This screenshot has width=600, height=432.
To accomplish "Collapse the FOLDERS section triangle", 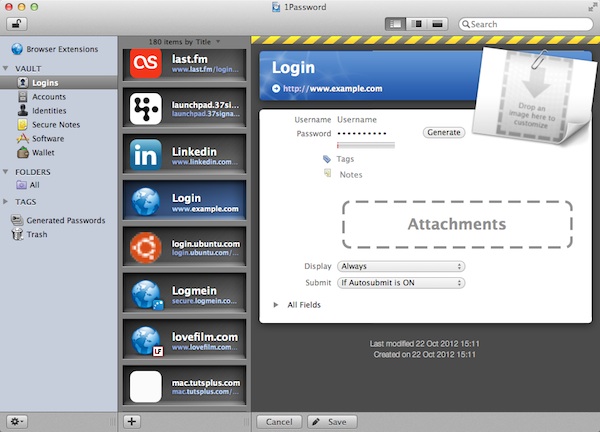I will point(5,172).
